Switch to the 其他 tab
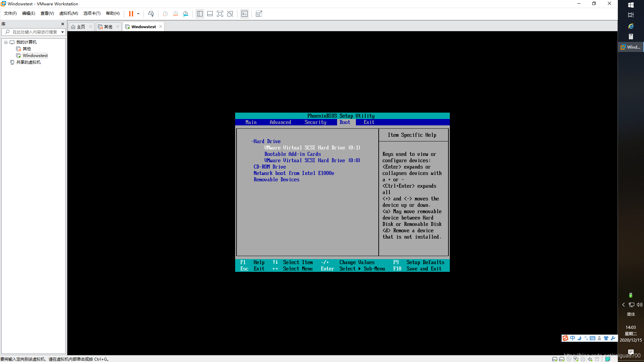The height and width of the screenshot is (362, 644). tap(108, 27)
